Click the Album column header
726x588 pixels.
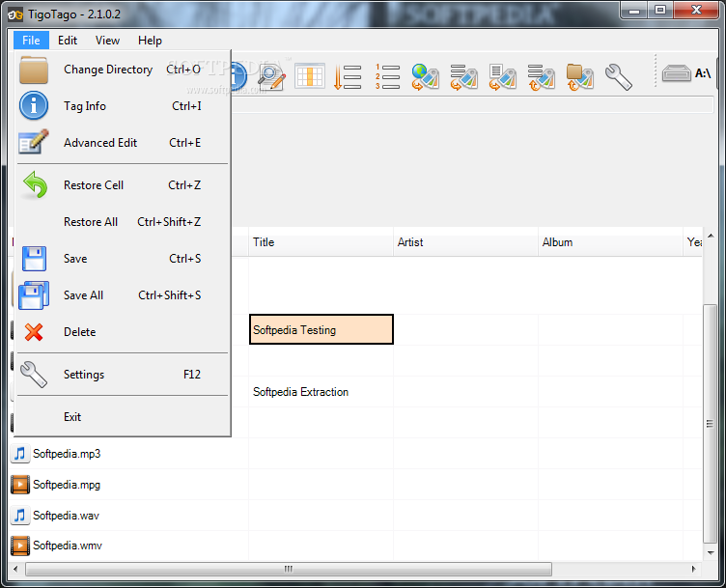tap(610, 242)
